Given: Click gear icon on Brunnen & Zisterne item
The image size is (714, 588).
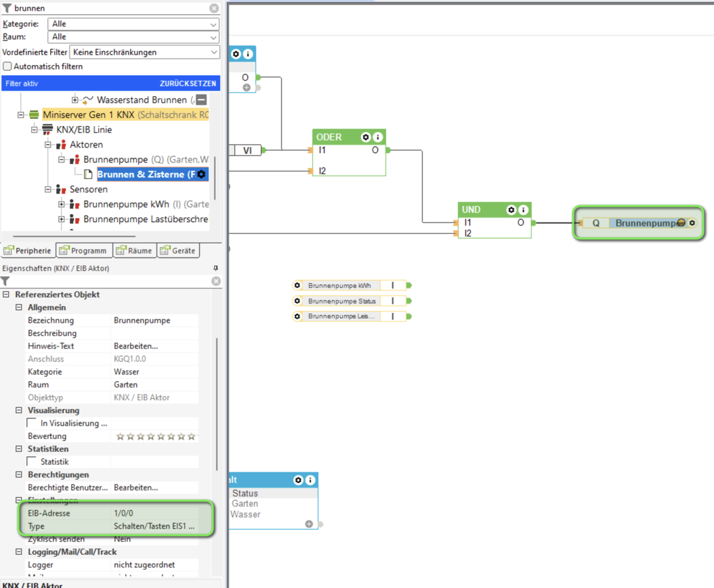Looking at the screenshot, I should click(201, 175).
